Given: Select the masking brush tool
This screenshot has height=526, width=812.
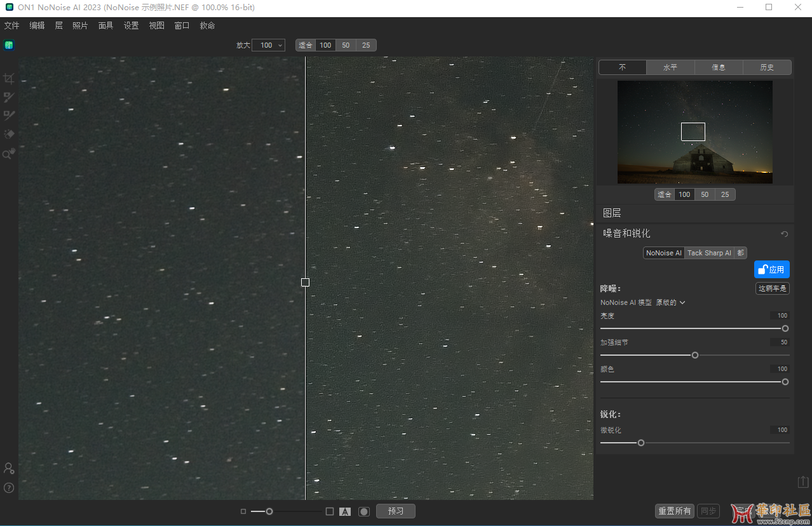Looking at the screenshot, I should tap(8, 97).
